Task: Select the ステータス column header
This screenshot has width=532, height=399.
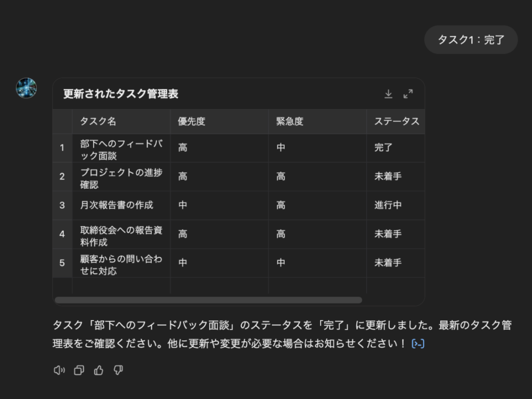Action: coord(396,122)
